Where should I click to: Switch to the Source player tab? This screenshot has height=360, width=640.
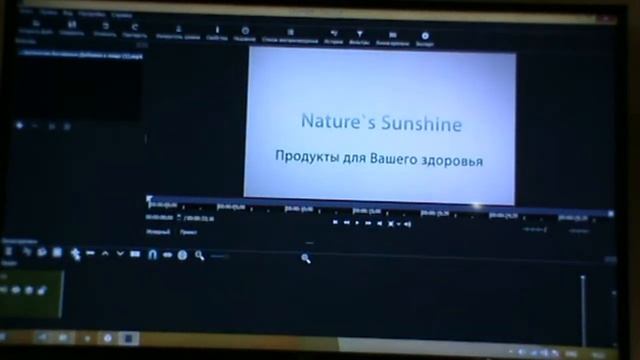click(158, 232)
